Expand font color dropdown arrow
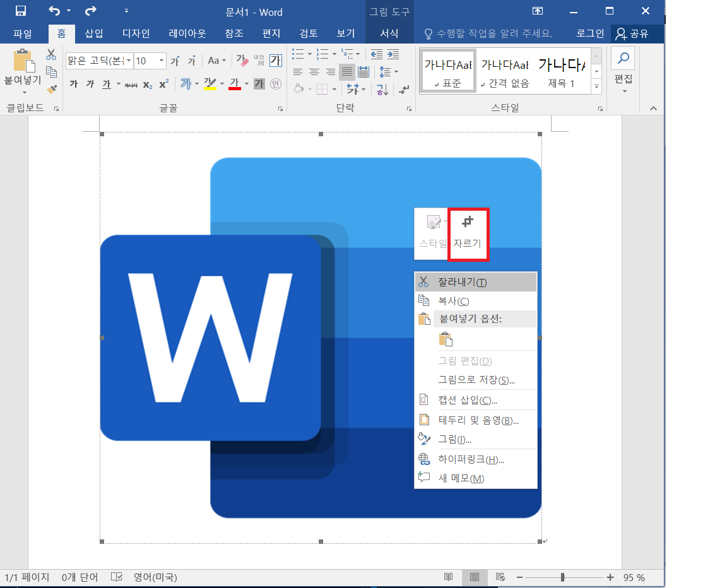Viewport: 727px width, 588px height. coord(247,85)
